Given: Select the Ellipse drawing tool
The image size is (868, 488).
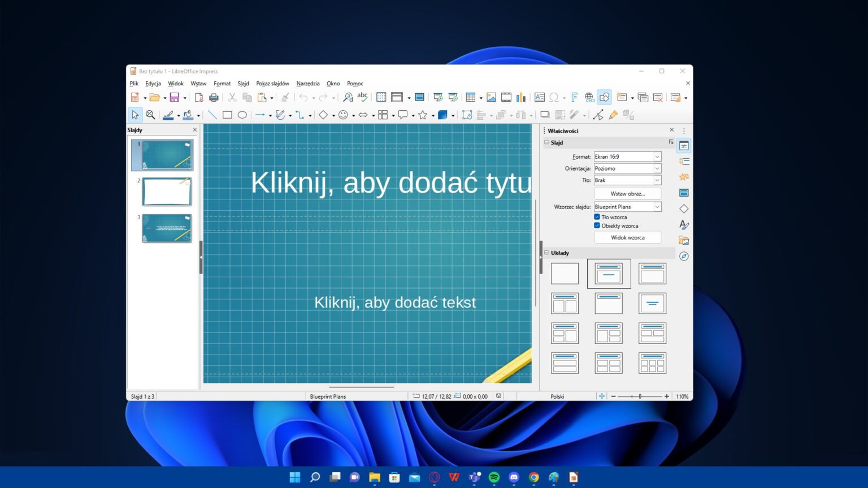Looking at the screenshot, I should tap(242, 115).
